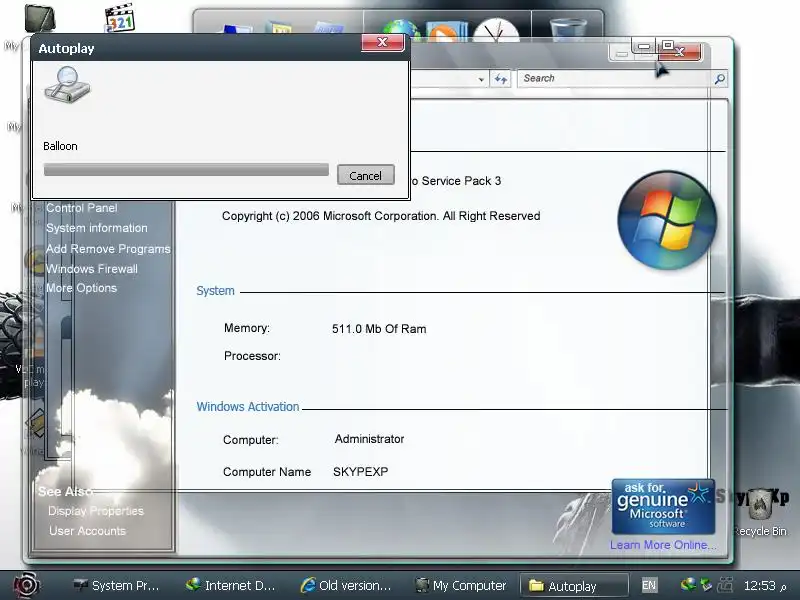Click the refresh arrows button
The height and width of the screenshot is (600, 800).
(501, 79)
